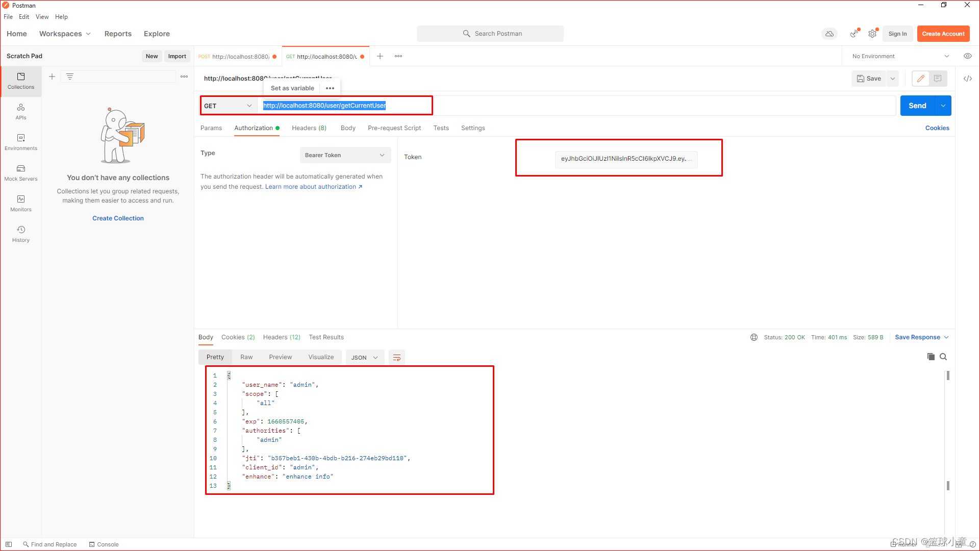Open the Learn more about authorization link
Image resolution: width=980 pixels, height=551 pixels.
[x=314, y=187]
